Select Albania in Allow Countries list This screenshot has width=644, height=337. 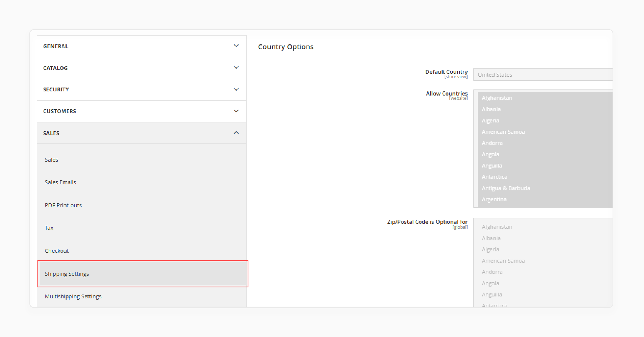pos(545,109)
